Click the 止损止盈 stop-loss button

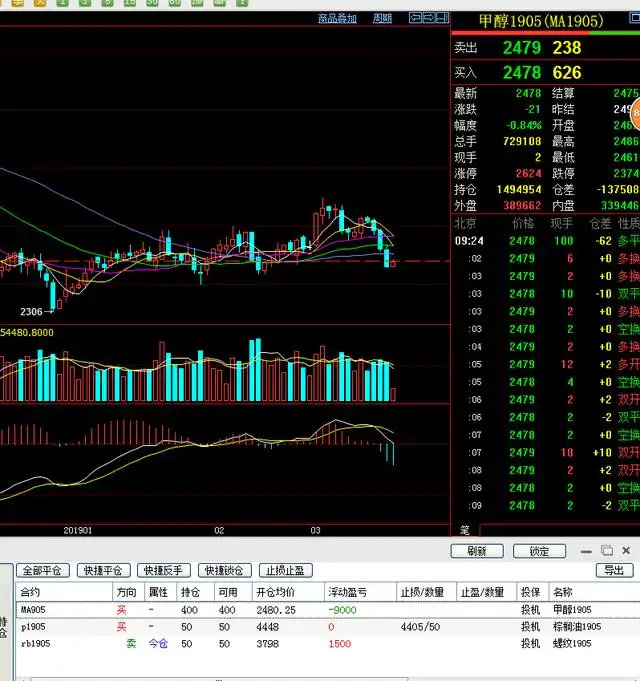point(285,570)
